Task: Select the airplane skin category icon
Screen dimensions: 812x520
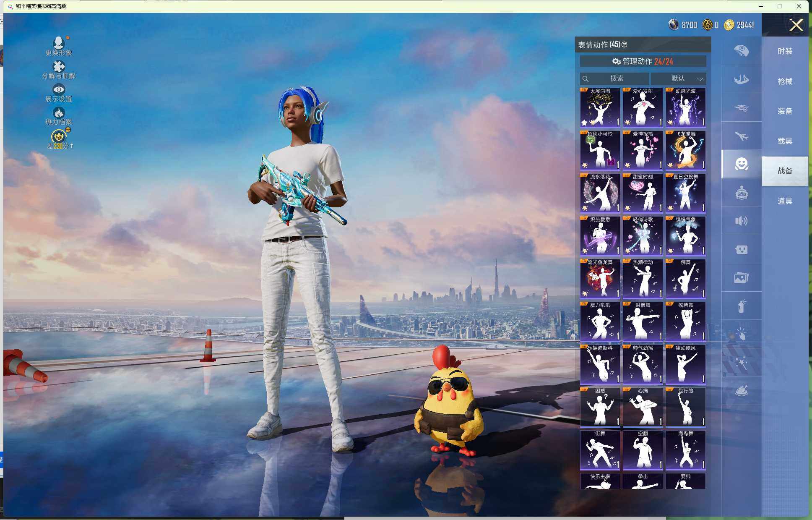Action: point(741,136)
